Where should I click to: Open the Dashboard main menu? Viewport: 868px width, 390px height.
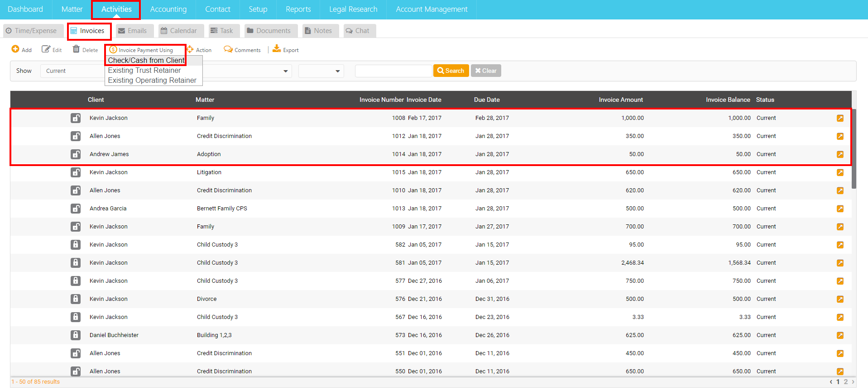(25, 9)
